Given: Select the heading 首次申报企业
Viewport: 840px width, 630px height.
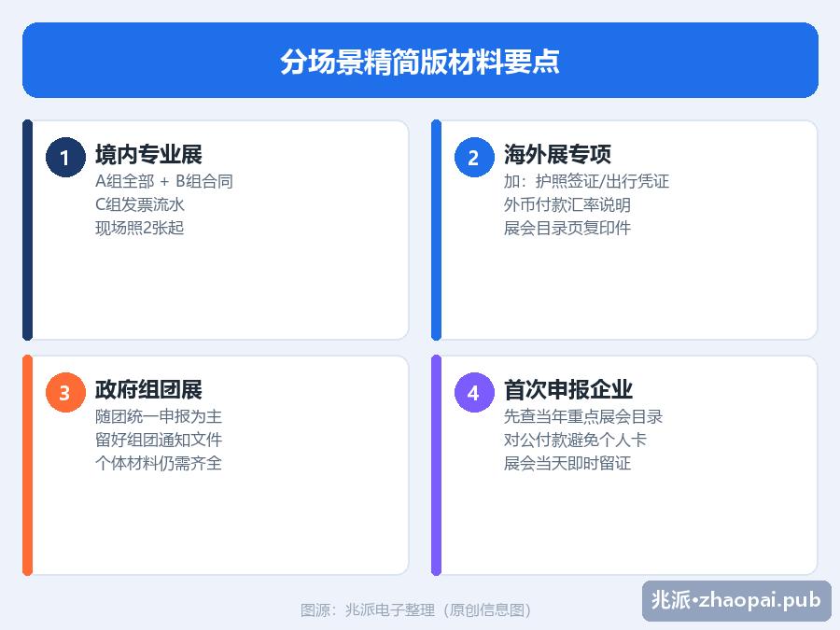Looking at the screenshot, I should point(567,389).
